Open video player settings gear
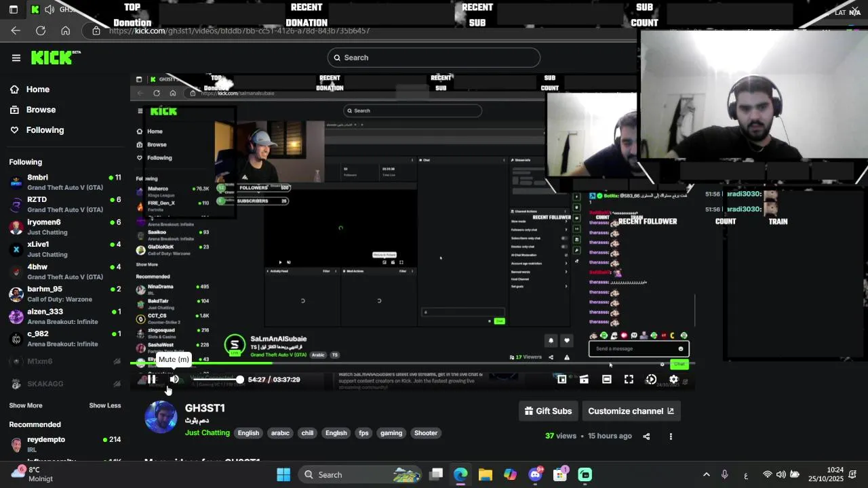The width and height of the screenshot is (868, 488). 673,380
